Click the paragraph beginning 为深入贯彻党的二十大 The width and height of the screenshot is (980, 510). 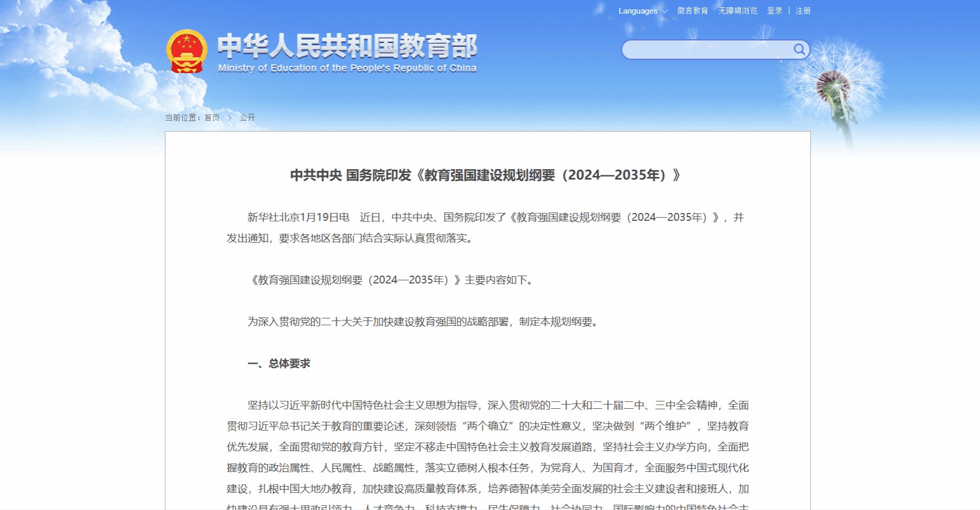point(424,322)
